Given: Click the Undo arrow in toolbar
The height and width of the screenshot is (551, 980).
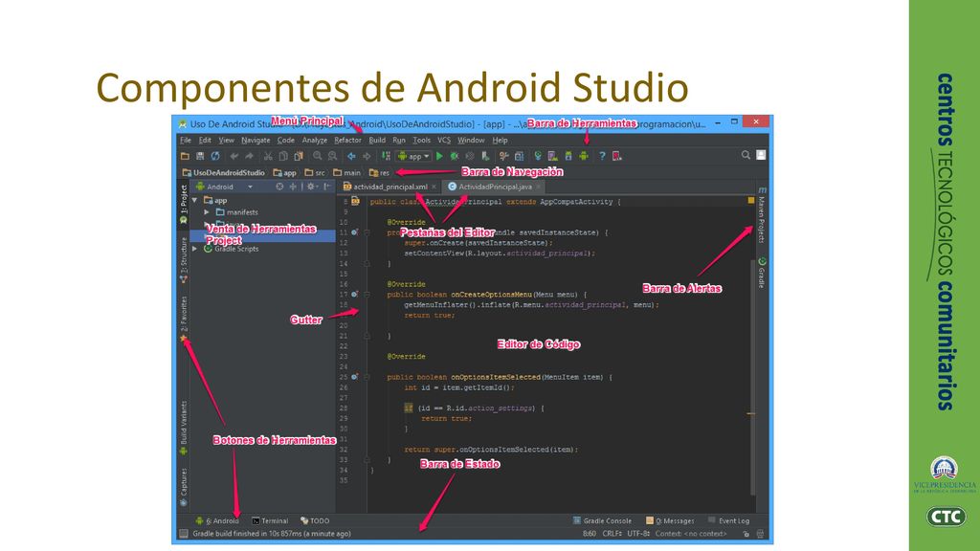Looking at the screenshot, I should tap(234, 156).
